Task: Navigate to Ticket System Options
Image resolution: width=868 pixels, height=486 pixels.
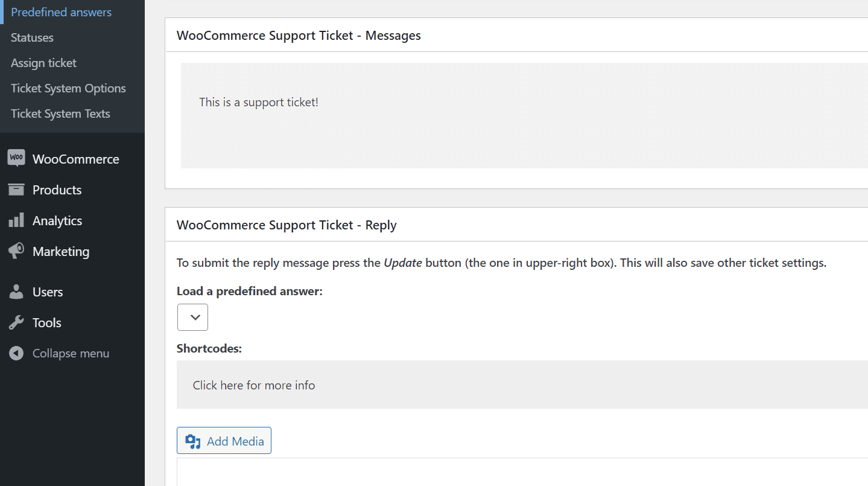Action: [68, 88]
